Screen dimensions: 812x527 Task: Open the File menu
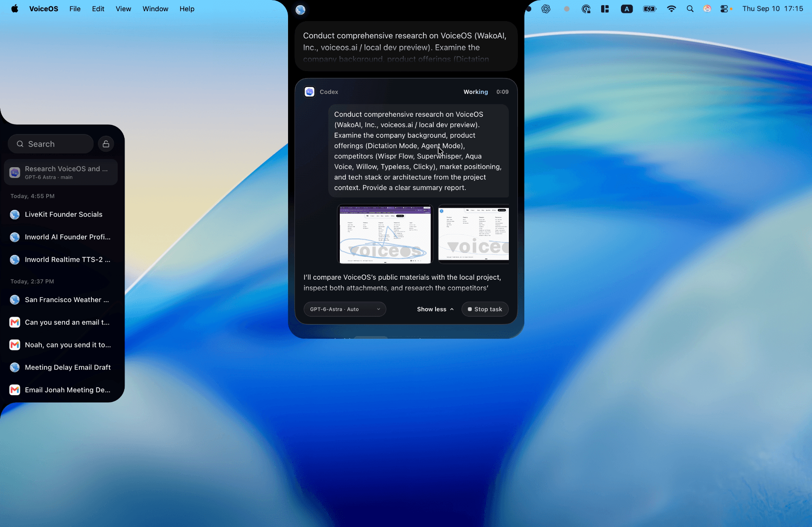[x=75, y=9]
